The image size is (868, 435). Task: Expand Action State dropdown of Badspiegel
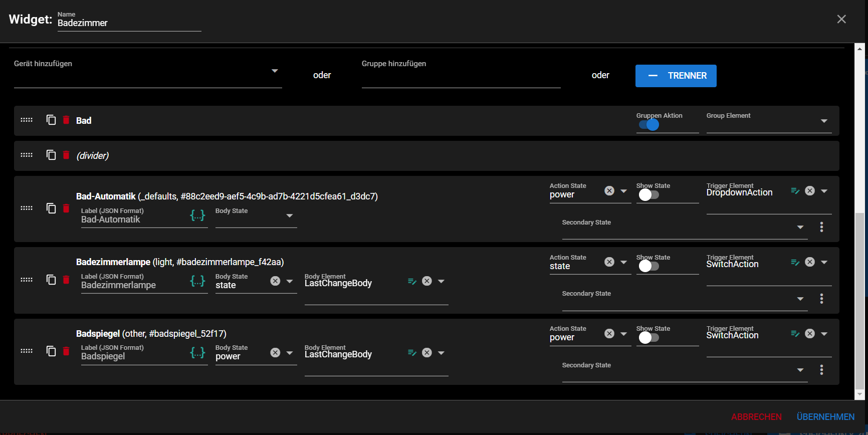click(624, 334)
